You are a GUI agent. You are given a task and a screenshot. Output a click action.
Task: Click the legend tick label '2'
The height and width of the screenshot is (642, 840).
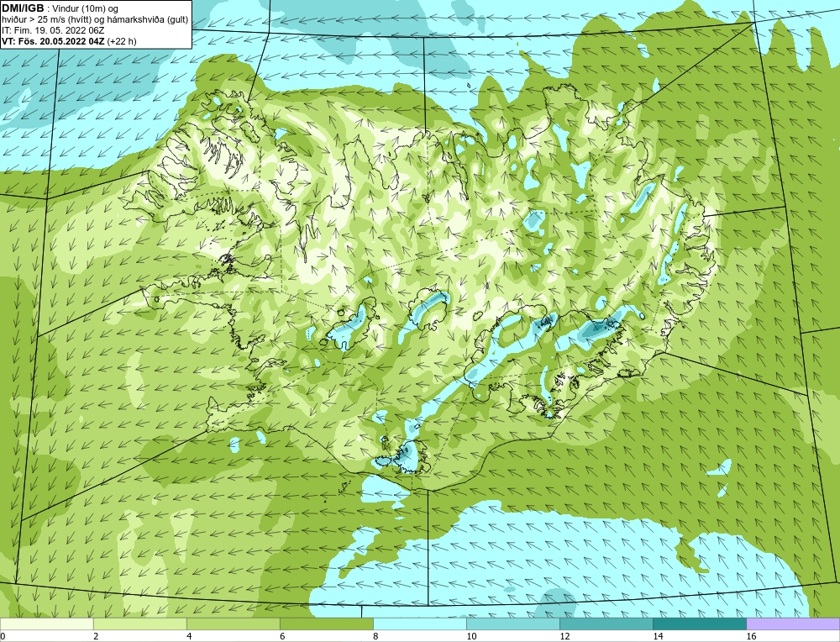[x=96, y=636]
